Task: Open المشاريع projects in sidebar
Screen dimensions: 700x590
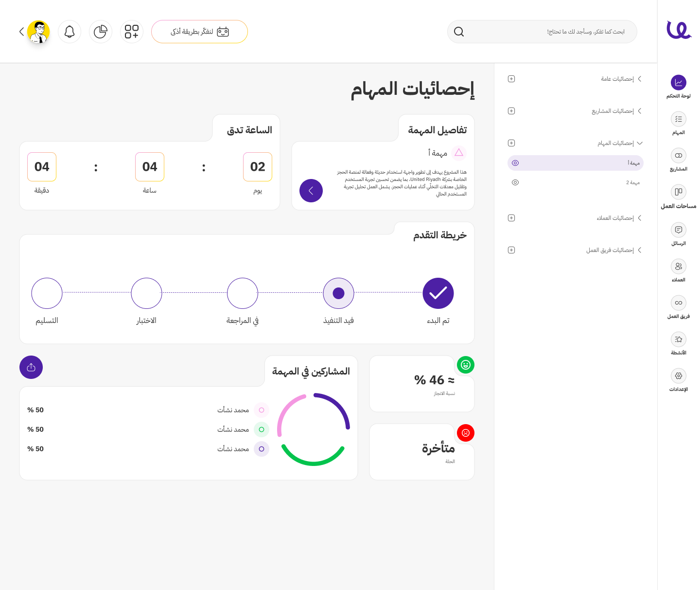Action: pos(679,156)
